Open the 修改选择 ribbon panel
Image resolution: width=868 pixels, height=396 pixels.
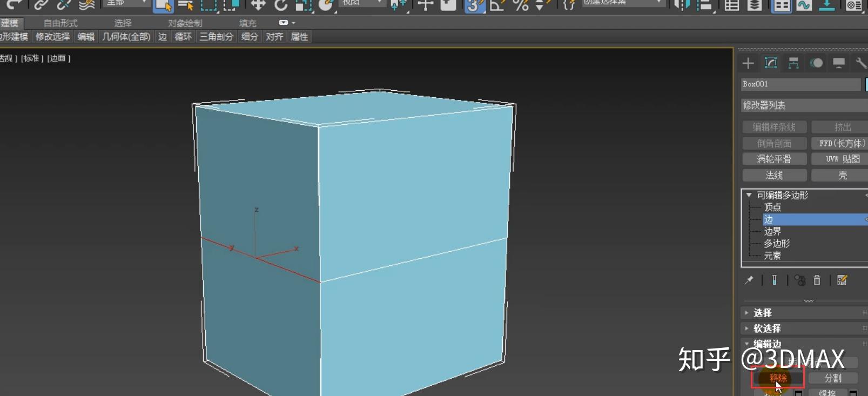[x=53, y=37]
